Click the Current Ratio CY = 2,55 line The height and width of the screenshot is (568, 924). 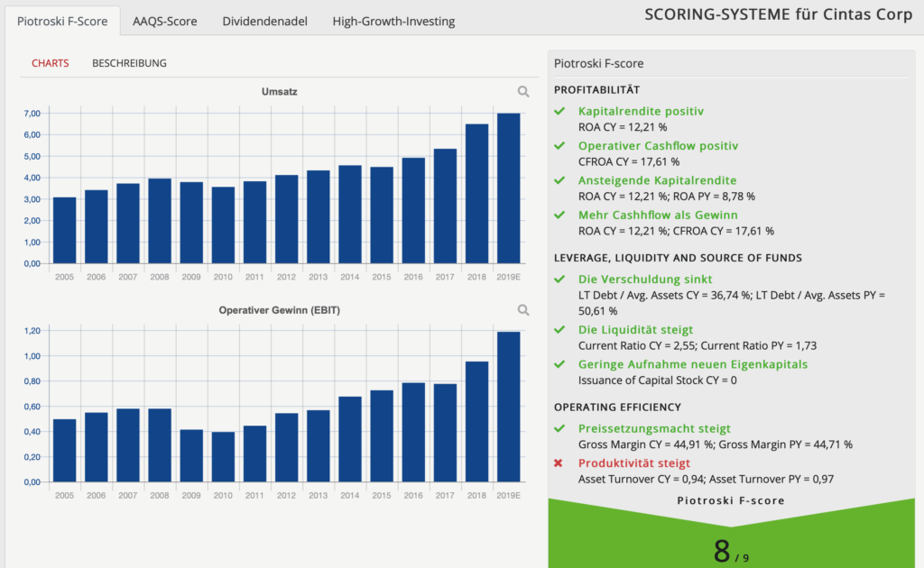698,346
